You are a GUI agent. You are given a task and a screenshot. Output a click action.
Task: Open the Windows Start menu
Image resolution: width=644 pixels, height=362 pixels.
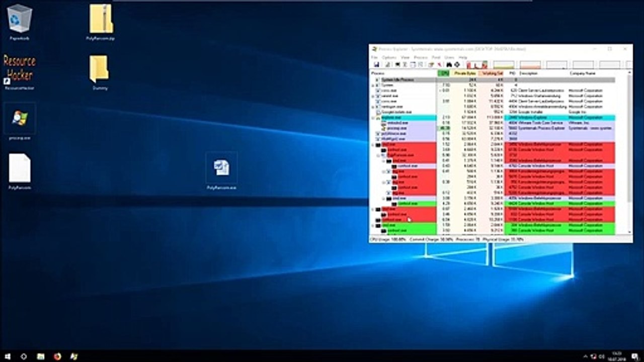[x=8, y=356]
